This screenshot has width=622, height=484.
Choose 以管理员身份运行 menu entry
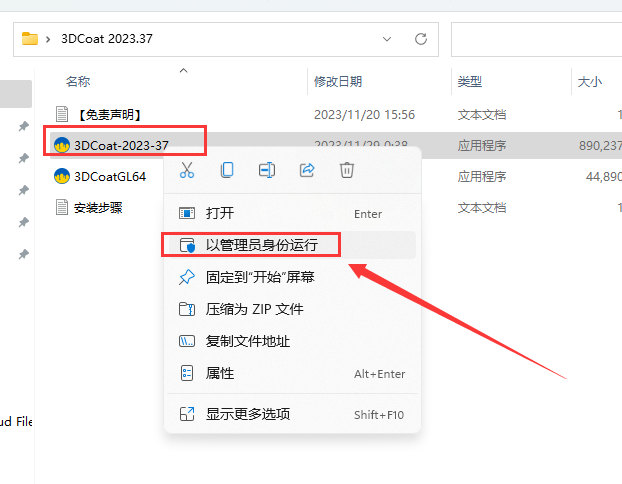tap(292, 245)
